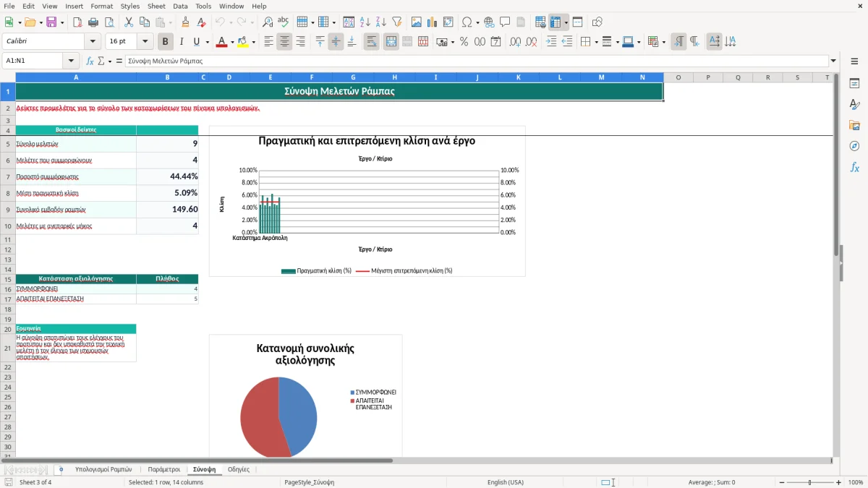Cut the selection with scissors icon
The image size is (868, 488).
click(x=128, y=22)
